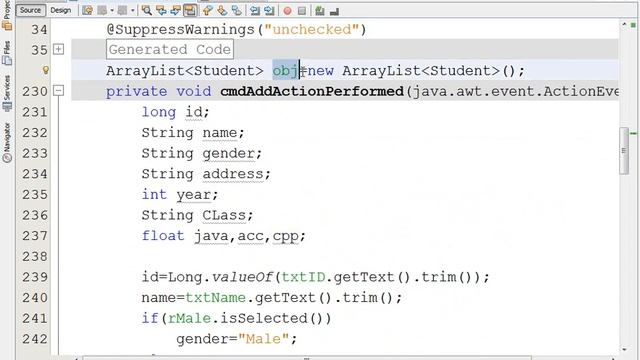Viewport: 640px width, 360px height.
Task: Go to Previous Bookmark icon
Action: 207,11
